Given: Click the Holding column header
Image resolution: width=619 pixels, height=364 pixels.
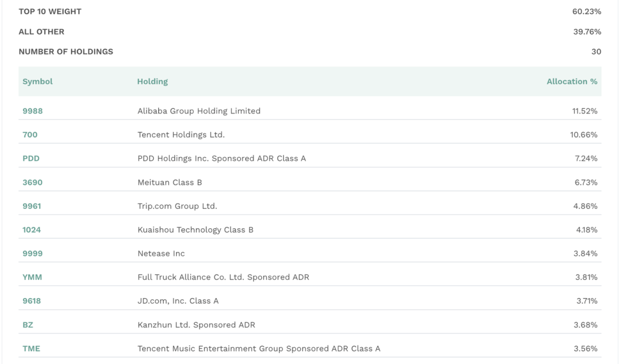Looking at the screenshot, I should [152, 81].
